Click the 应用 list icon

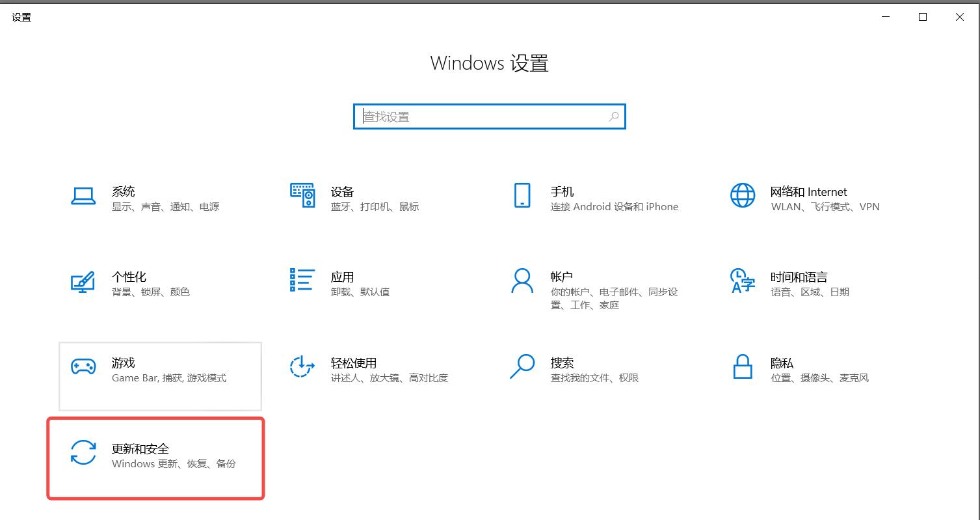(302, 280)
